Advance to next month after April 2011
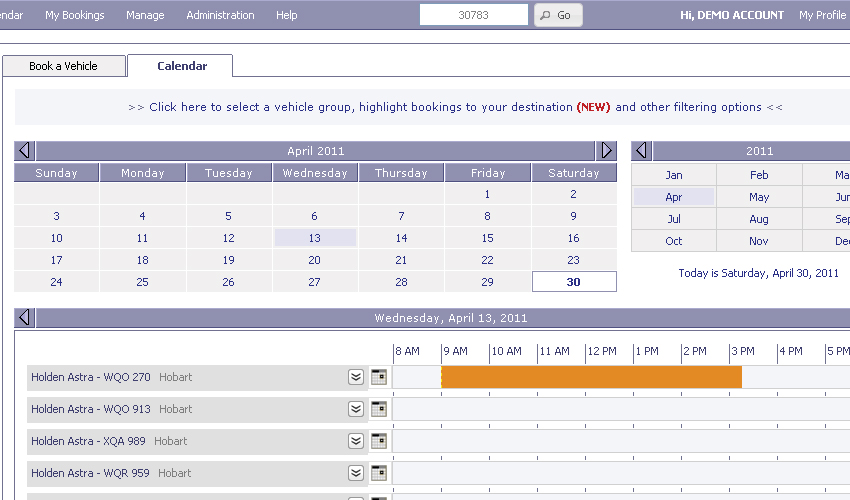This screenshot has width=850, height=500. tap(606, 151)
